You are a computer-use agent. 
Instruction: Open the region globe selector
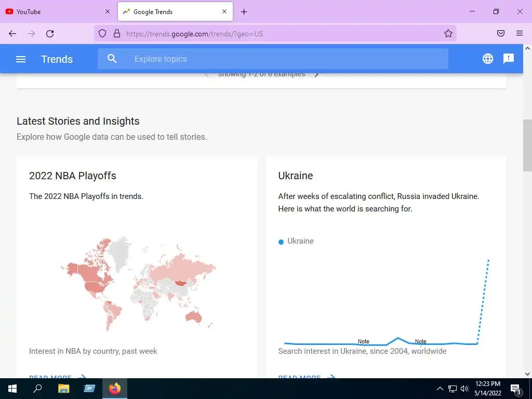(x=487, y=59)
